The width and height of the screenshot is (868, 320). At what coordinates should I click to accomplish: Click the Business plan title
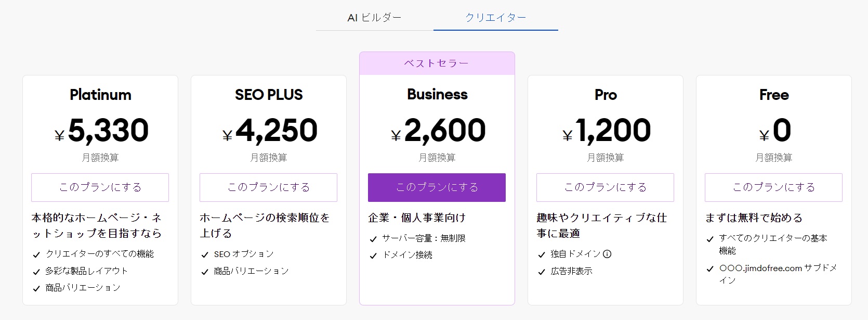[x=437, y=94]
